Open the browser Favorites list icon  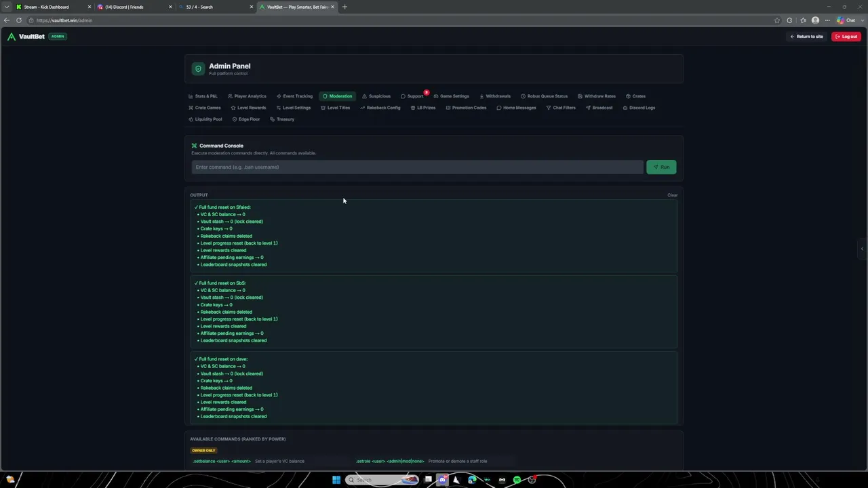point(803,20)
